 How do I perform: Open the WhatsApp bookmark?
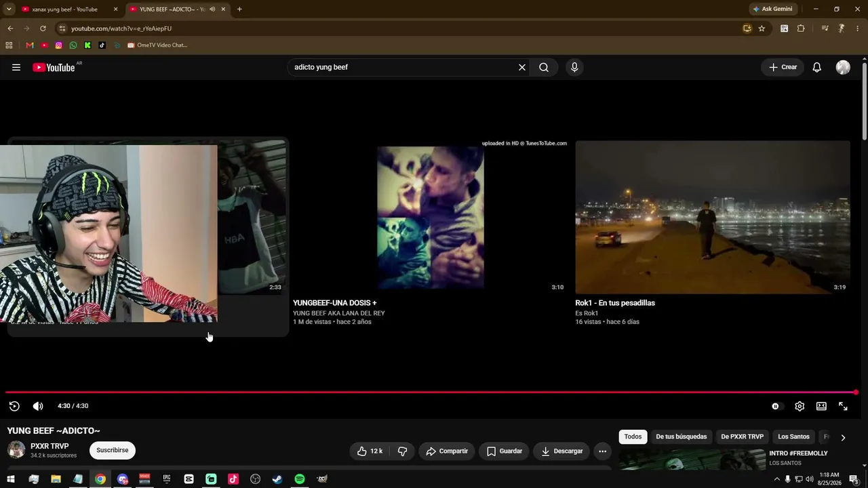click(73, 45)
